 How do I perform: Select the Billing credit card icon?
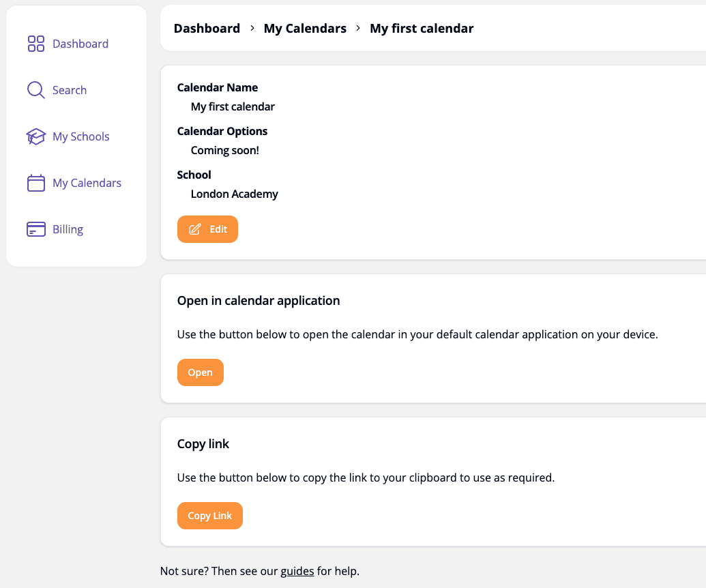pos(35,229)
